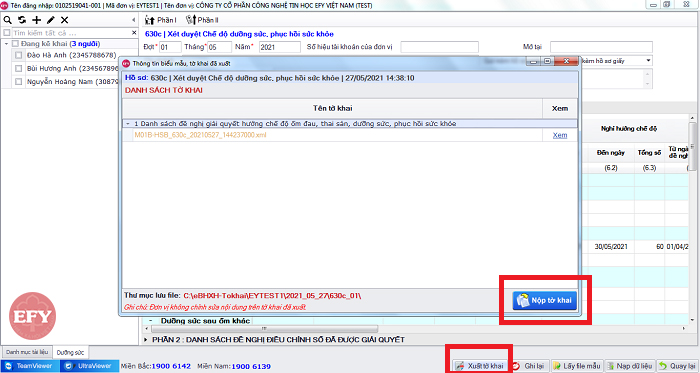Collapse the left panel with the arrow icon
Screen dimensions: 700x373
133,20
